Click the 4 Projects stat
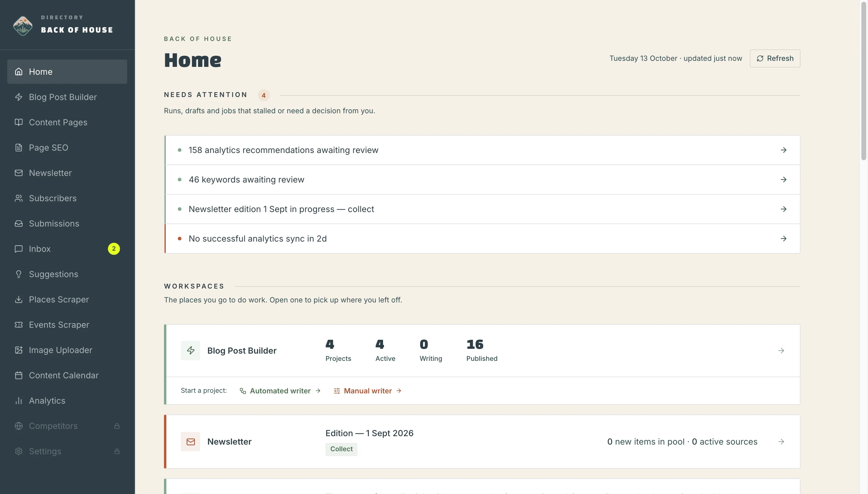868x494 pixels. [x=338, y=351]
